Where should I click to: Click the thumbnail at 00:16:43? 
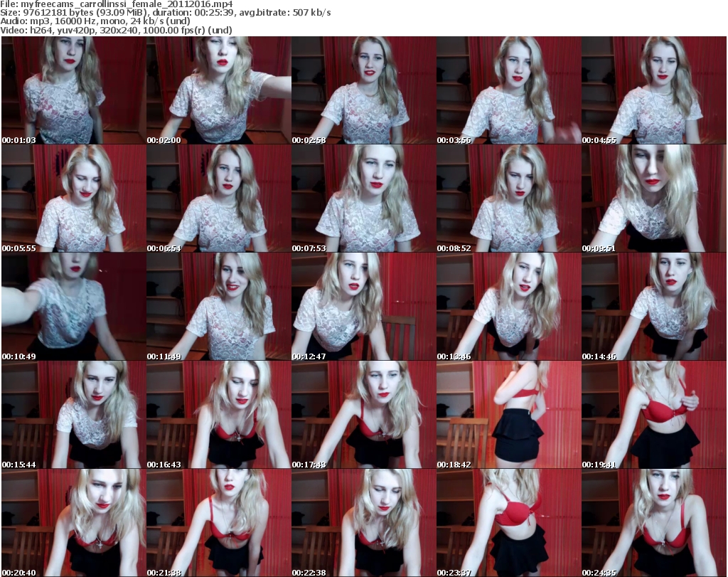(218, 415)
